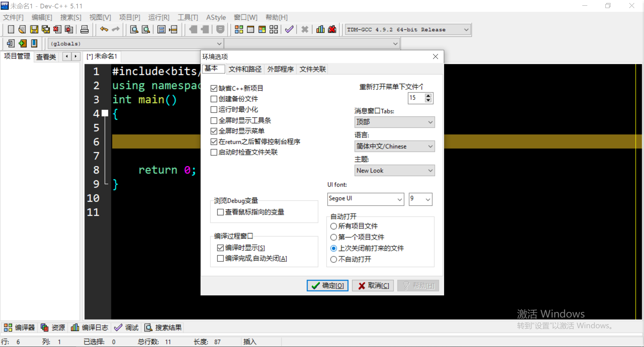Select 所有项目文件 radio button
The image size is (644, 347).
(333, 226)
